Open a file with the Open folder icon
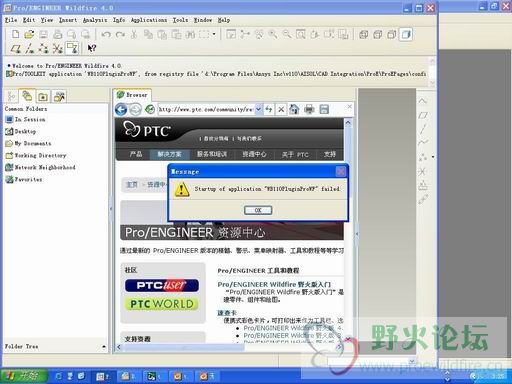 point(29,34)
